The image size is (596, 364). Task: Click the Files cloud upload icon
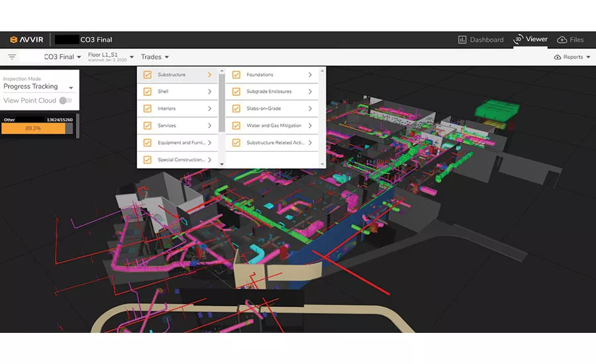click(562, 40)
